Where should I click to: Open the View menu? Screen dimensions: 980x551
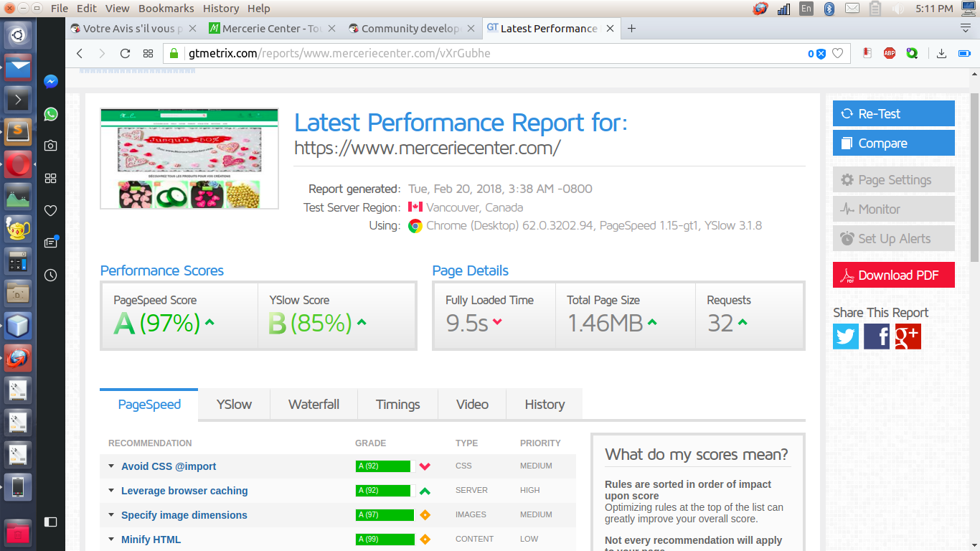point(118,9)
